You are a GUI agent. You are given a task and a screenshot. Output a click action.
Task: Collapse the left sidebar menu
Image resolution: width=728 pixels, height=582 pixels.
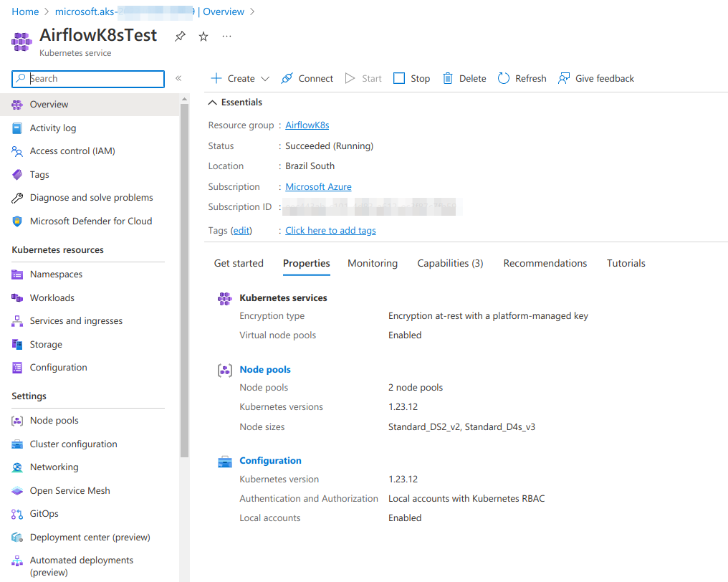coord(178,79)
